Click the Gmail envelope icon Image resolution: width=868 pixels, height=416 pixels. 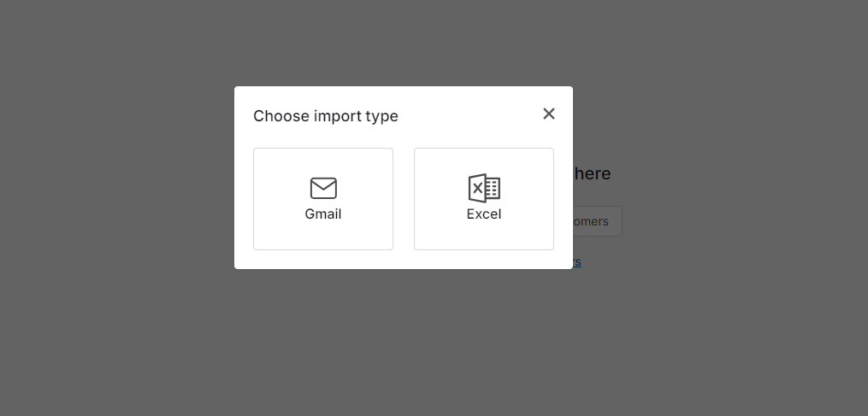coord(323,188)
